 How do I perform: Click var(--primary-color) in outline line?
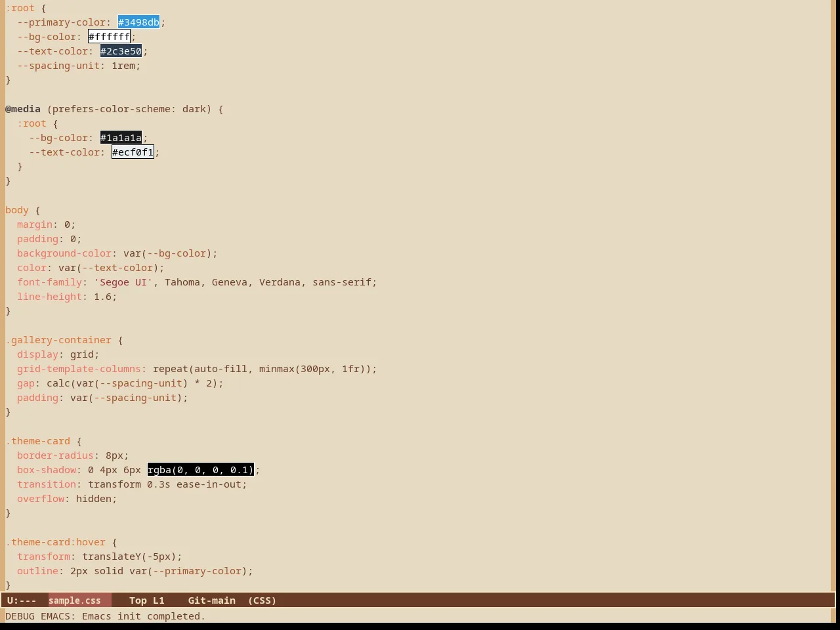click(x=188, y=571)
